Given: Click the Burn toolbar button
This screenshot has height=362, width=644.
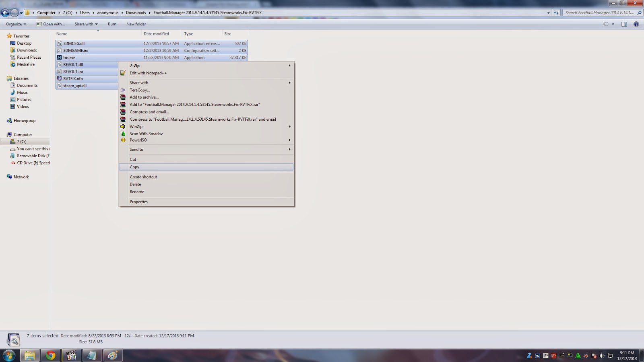Looking at the screenshot, I should point(112,24).
